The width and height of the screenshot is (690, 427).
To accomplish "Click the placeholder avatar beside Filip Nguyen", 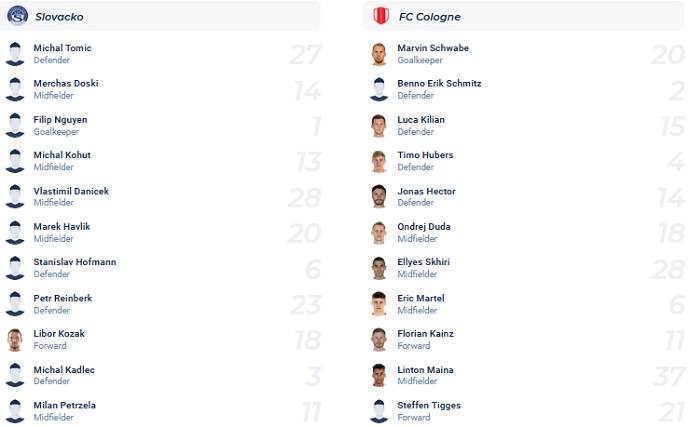I will pyautogui.click(x=15, y=126).
